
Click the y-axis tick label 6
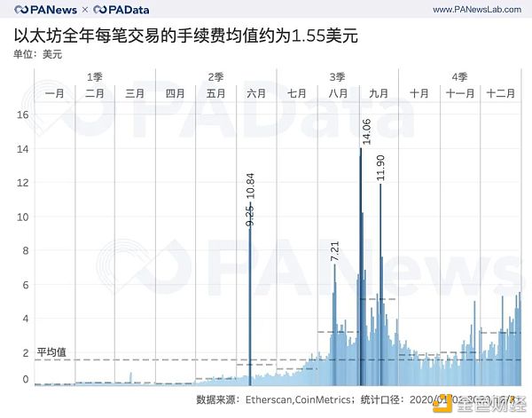(26, 285)
